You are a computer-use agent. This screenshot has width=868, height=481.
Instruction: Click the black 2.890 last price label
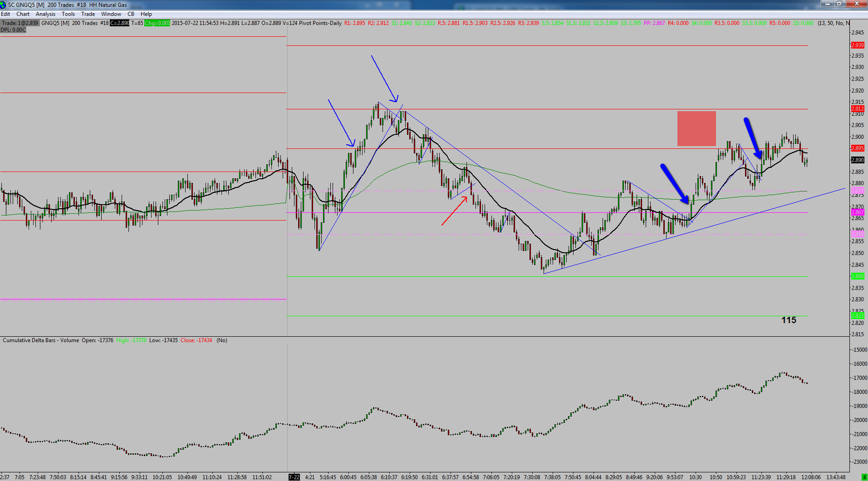point(857,160)
